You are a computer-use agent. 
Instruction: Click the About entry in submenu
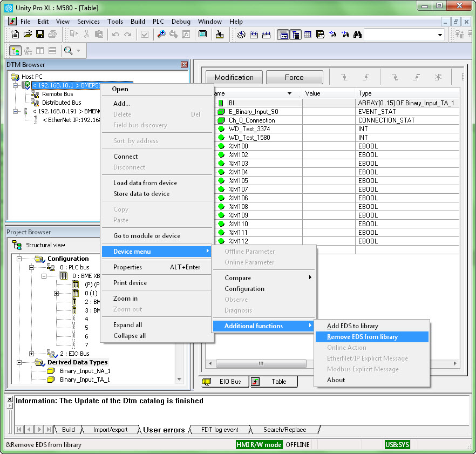[x=372, y=380]
